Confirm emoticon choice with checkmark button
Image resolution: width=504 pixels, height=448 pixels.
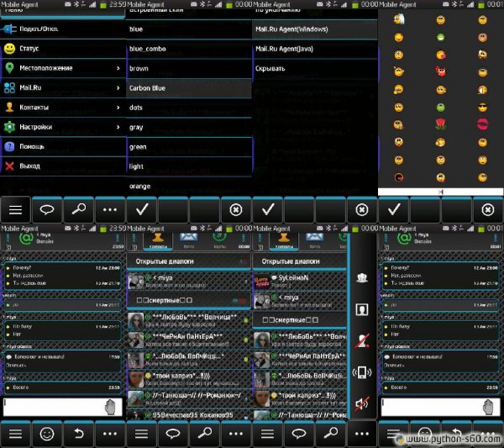(x=393, y=209)
